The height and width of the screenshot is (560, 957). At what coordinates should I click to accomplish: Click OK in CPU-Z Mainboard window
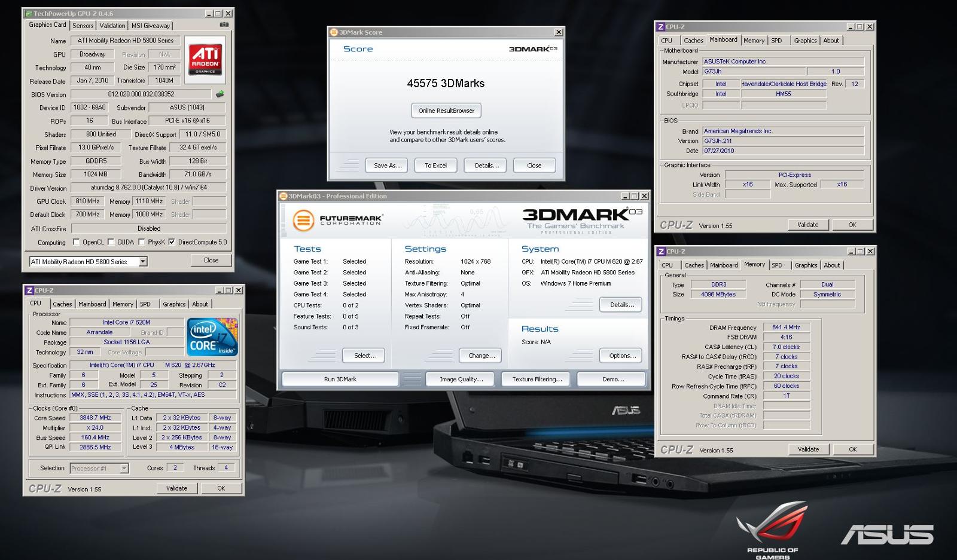(x=852, y=225)
